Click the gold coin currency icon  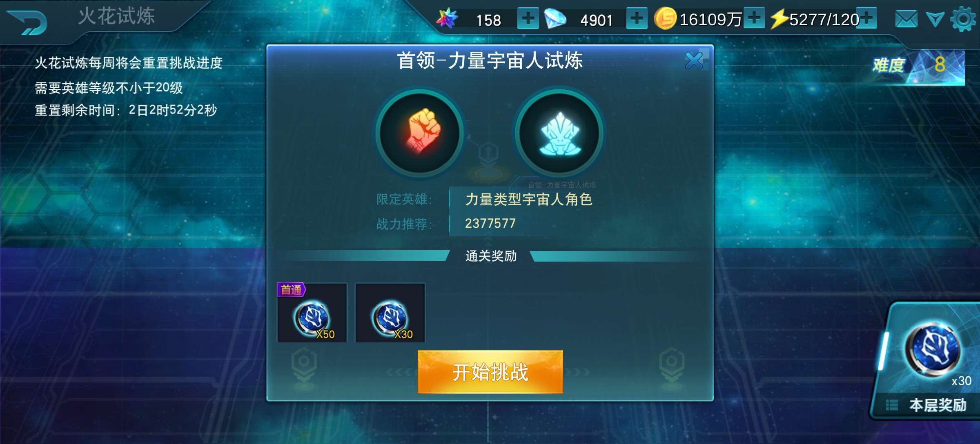[x=665, y=19]
